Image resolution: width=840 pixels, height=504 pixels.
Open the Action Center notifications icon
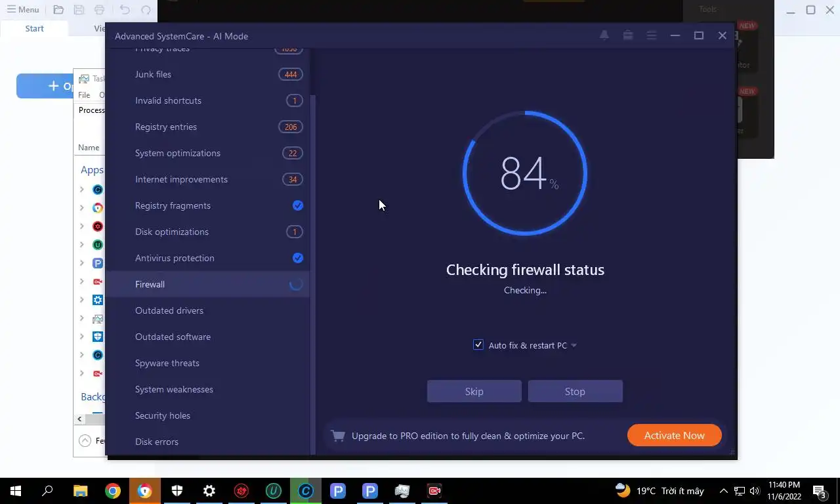tap(820, 491)
